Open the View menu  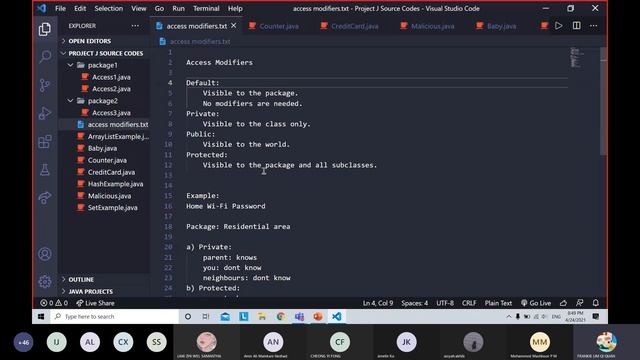tap(139, 8)
